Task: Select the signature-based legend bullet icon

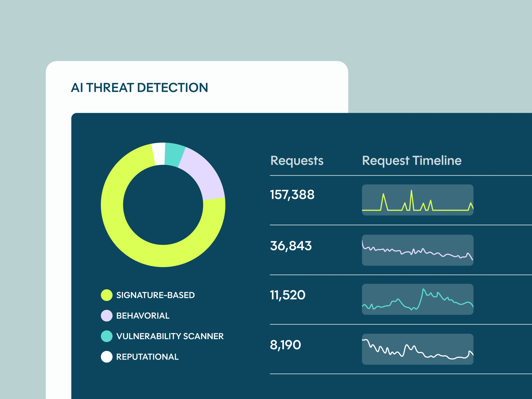Action: (x=107, y=295)
